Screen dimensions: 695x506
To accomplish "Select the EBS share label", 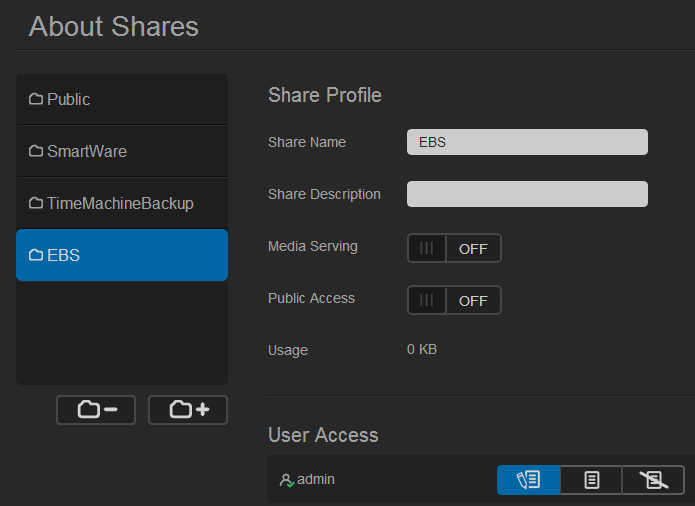I will click(64, 256).
